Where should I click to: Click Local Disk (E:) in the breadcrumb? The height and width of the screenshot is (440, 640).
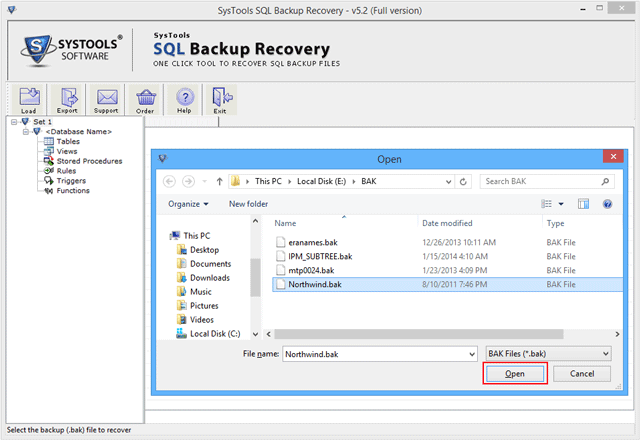tap(321, 181)
